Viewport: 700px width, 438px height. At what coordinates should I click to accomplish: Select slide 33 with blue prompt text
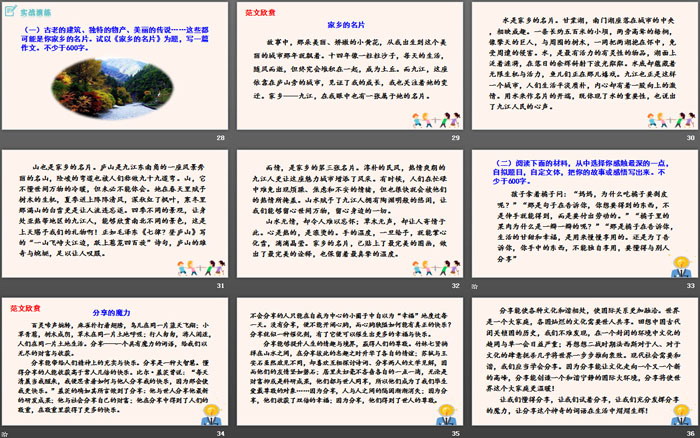point(585,213)
